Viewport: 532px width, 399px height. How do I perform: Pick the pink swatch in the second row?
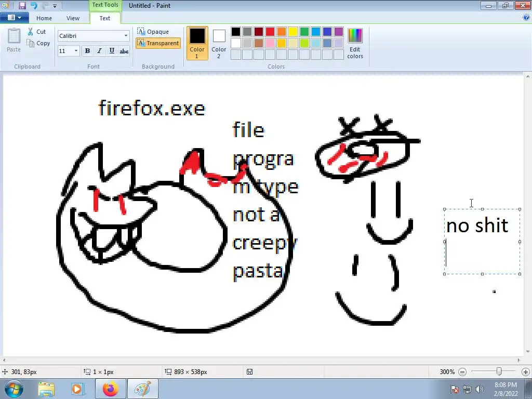coord(270,43)
